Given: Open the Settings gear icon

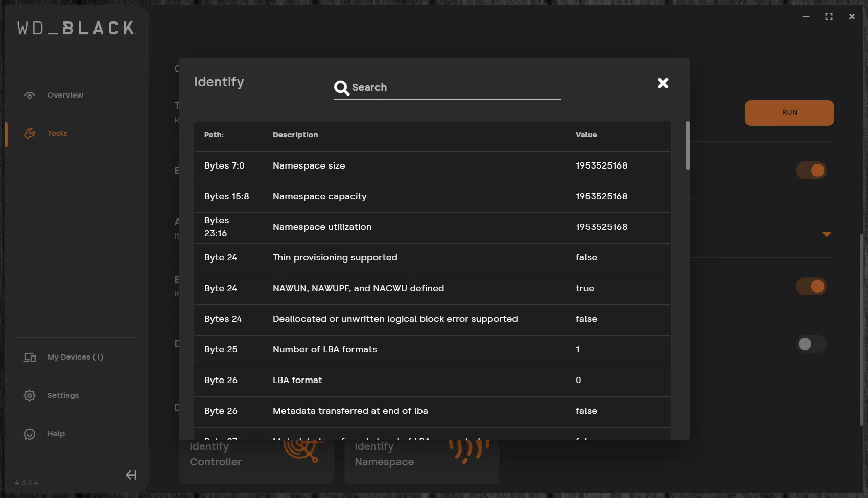Looking at the screenshot, I should pyautogui.click(x=30, y=396).
